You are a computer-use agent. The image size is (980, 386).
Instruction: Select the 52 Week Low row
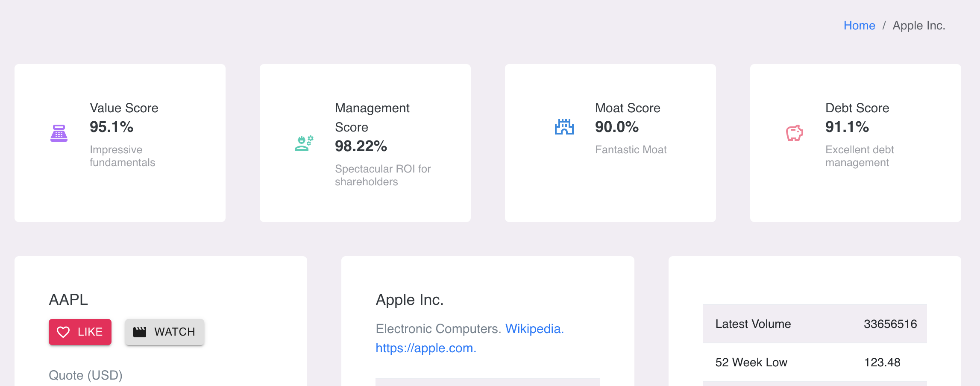815,362
